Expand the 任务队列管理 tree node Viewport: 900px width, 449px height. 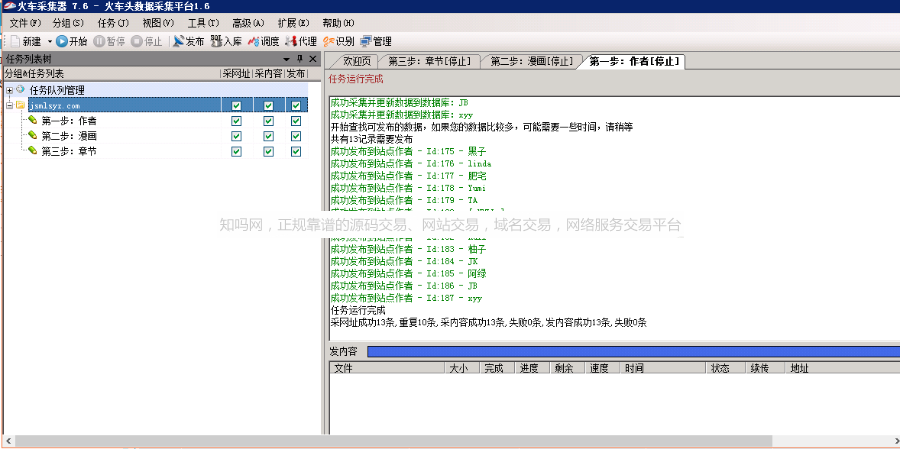[9, 91]
